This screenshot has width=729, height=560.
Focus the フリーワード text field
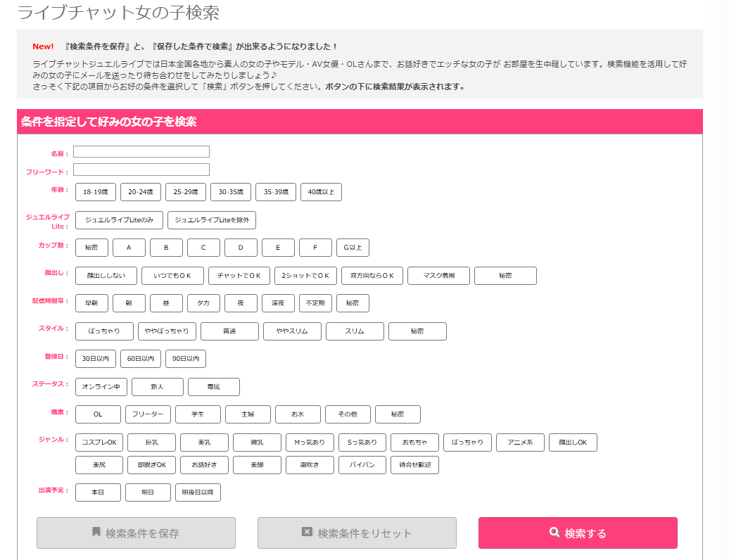coord(141,170)
